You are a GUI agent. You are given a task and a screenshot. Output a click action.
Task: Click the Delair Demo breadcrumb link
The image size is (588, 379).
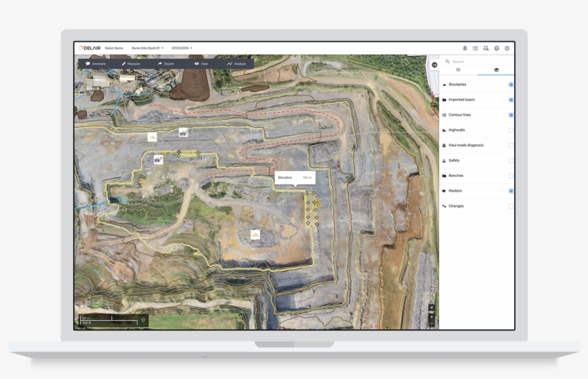coord(114,48)
